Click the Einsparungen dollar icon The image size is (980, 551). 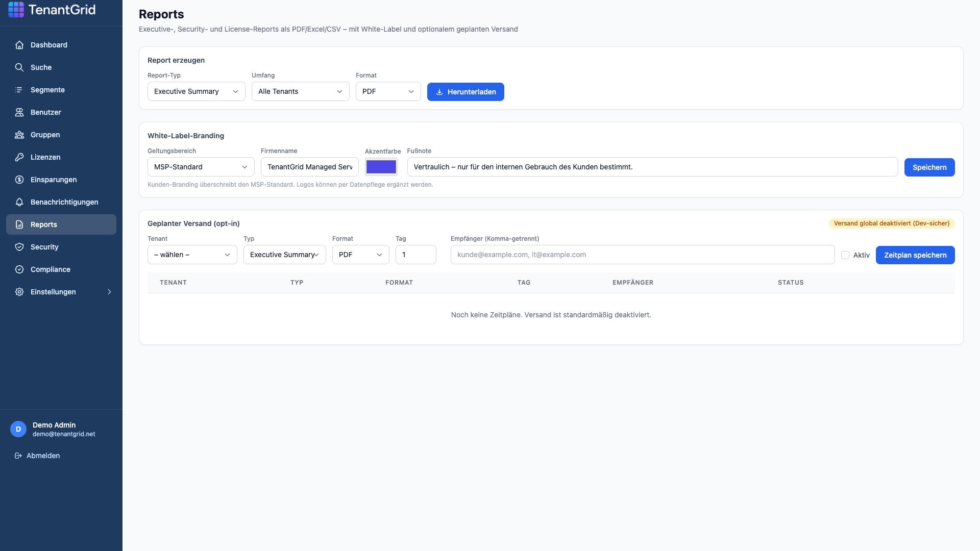[19, 180]
